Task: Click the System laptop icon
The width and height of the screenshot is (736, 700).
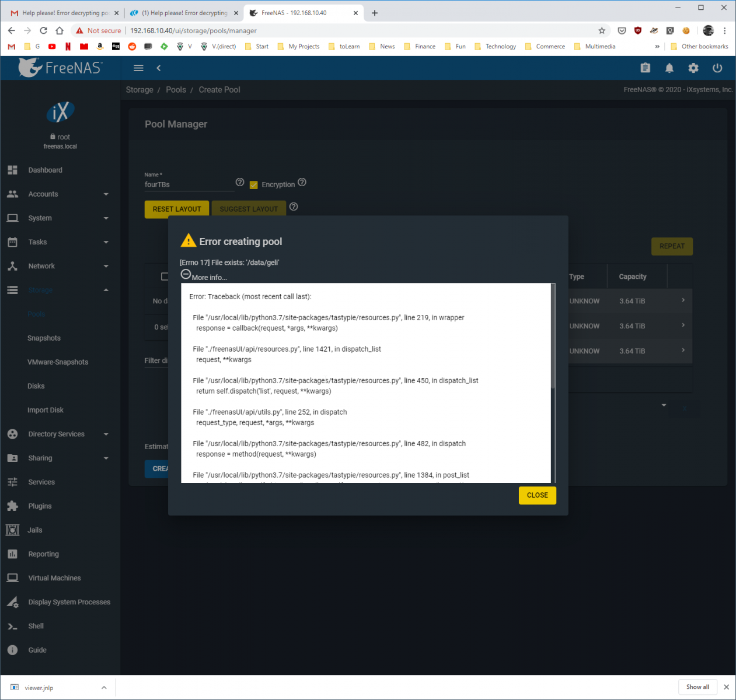Action: click(x=12, y=218)
